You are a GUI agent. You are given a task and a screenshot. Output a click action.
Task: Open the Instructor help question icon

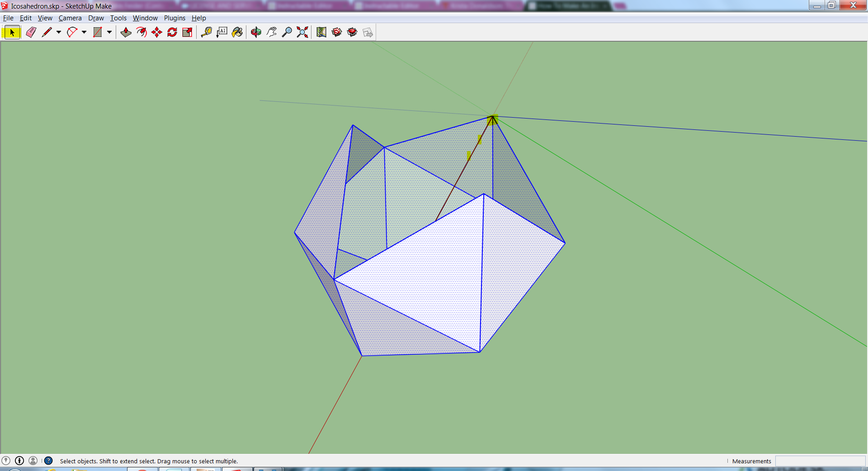(48, 461)
